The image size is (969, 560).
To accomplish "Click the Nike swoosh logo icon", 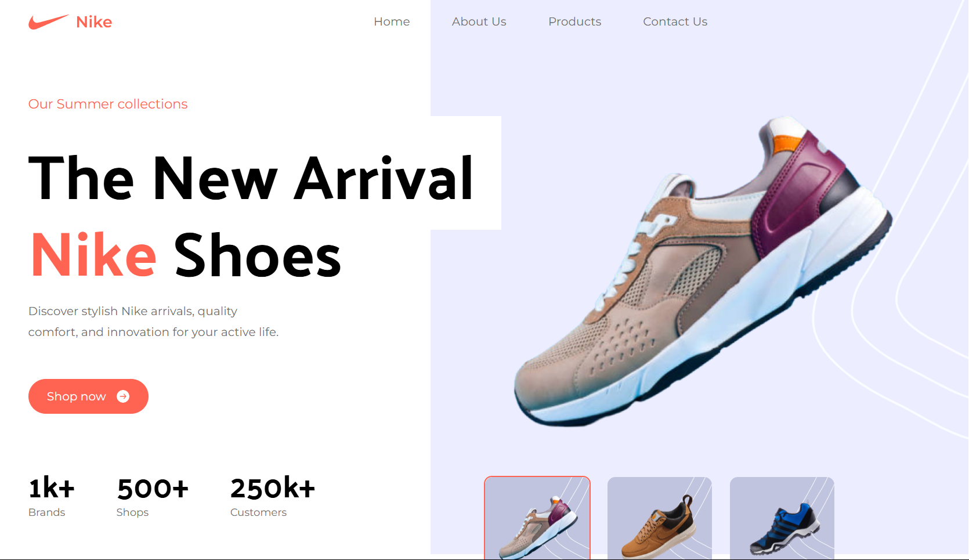I will (49, 22).
